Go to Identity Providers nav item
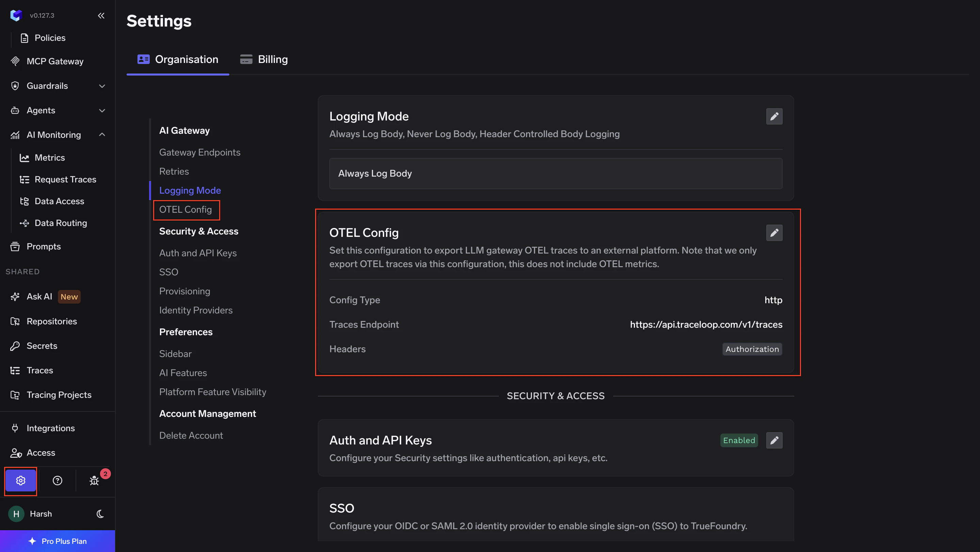980x552 pixels. (x=196, y=310)
